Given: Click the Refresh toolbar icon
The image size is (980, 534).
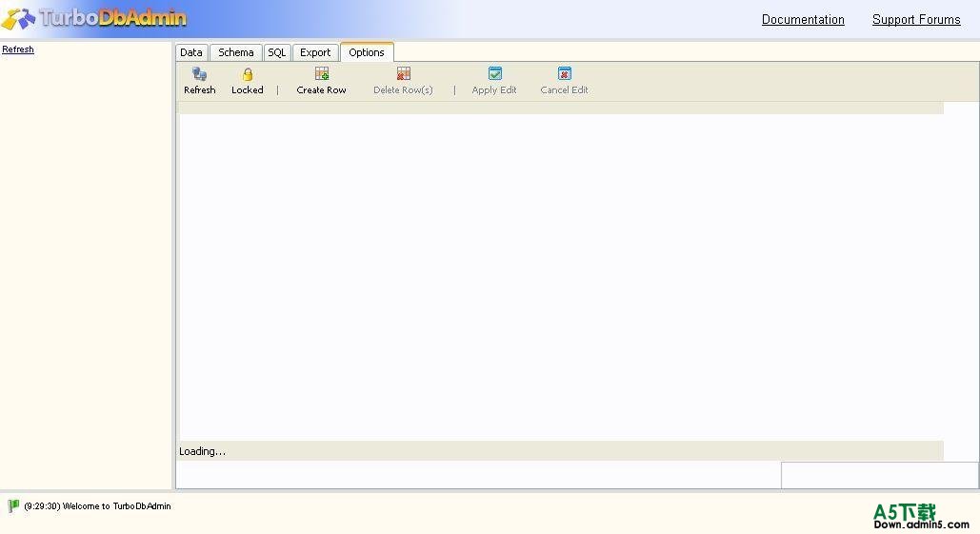Looking at the screenshot, I should point(199,74).
